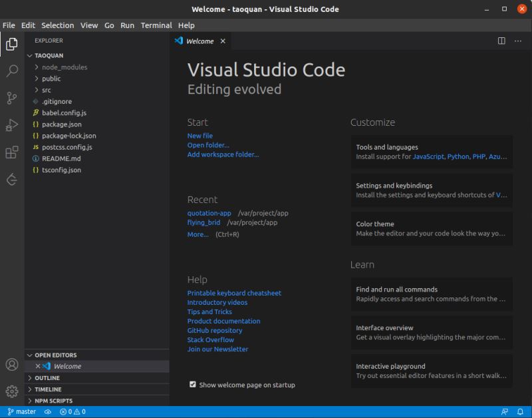Image resolution: width=532 pixels, height=418 pixels.
Task: Expand the node_modules folder
Action: pyautogui.click(x=64, y=67)
